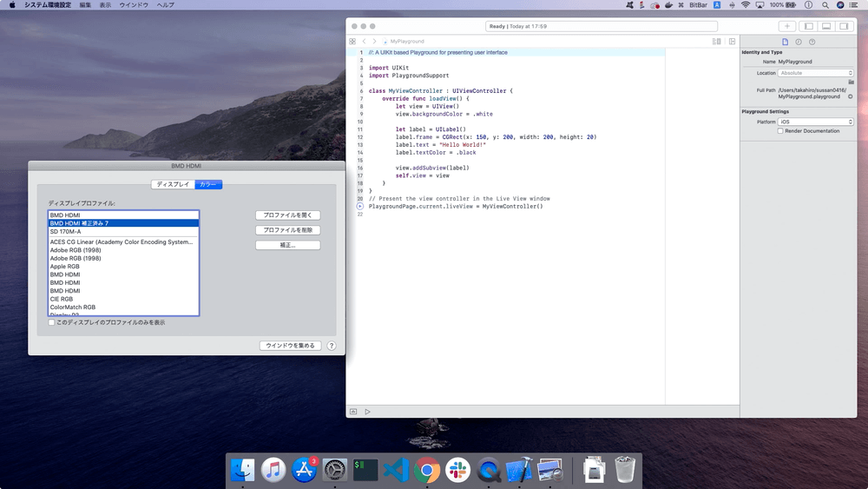Open the ウインドウ menu in menu bar

(133, 5)
